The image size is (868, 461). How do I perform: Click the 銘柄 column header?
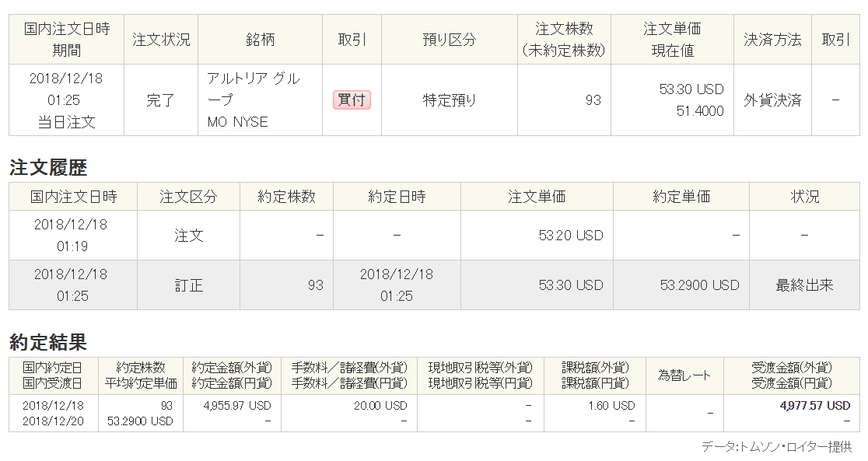coord(260,40)
